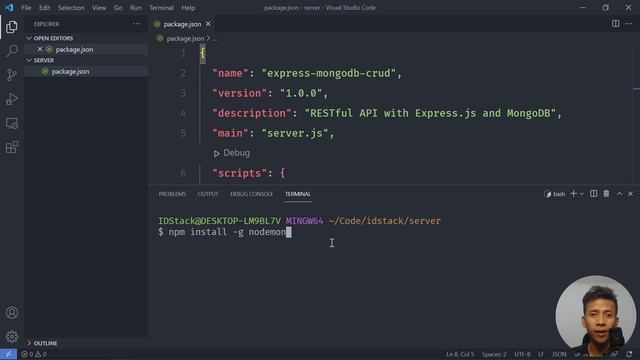
Task: Click the "description" key on line 4
Action: tap(252, 113)
